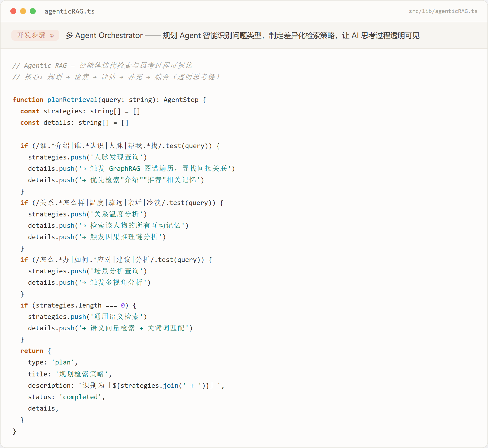Click the strategies.push('关系温度分析') line

(x=88, y=214)
